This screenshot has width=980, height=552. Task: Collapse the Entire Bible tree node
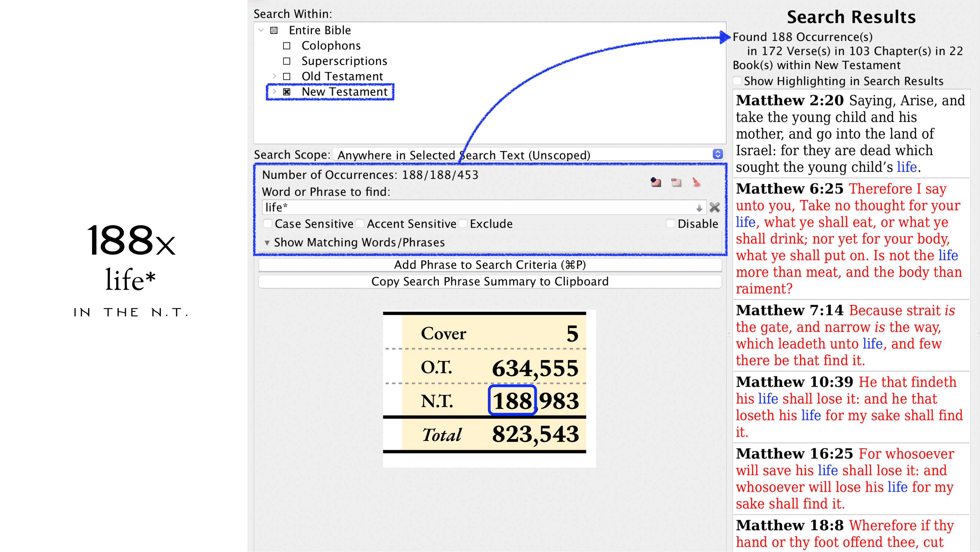pyautogui.click(x=261, y=30)
